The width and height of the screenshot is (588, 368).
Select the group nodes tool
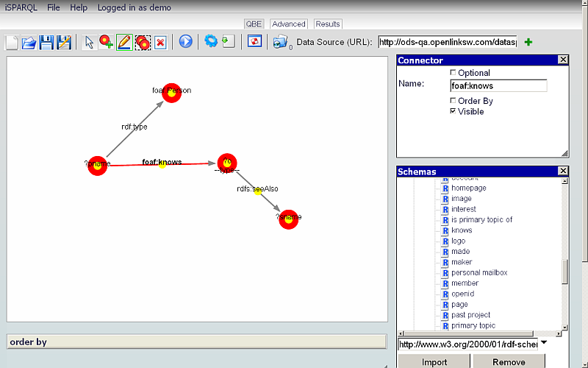tap(143, 42)
